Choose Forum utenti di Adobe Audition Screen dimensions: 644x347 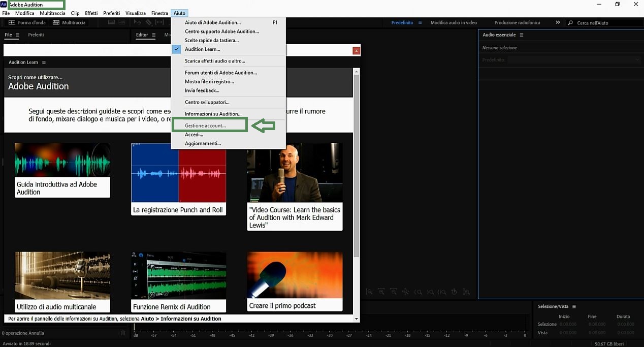coord(228,73)
